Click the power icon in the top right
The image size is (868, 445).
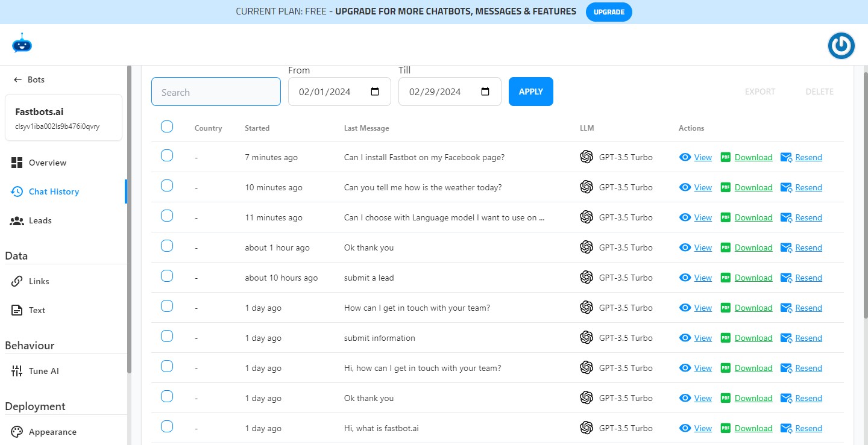coord(841,46)
